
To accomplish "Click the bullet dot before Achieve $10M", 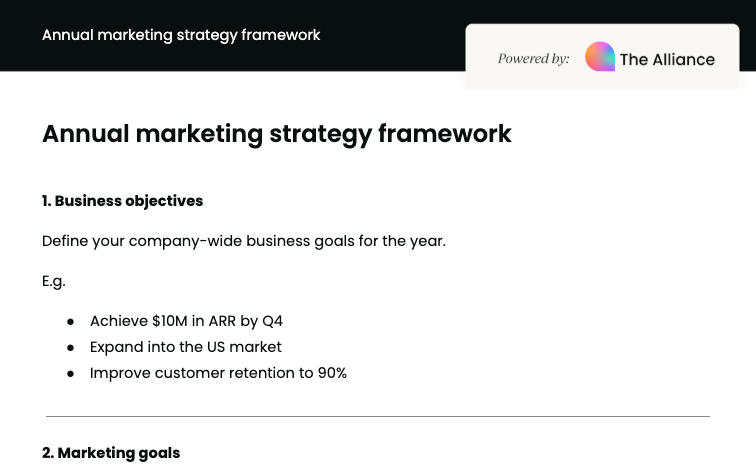I will pos(71,321).
